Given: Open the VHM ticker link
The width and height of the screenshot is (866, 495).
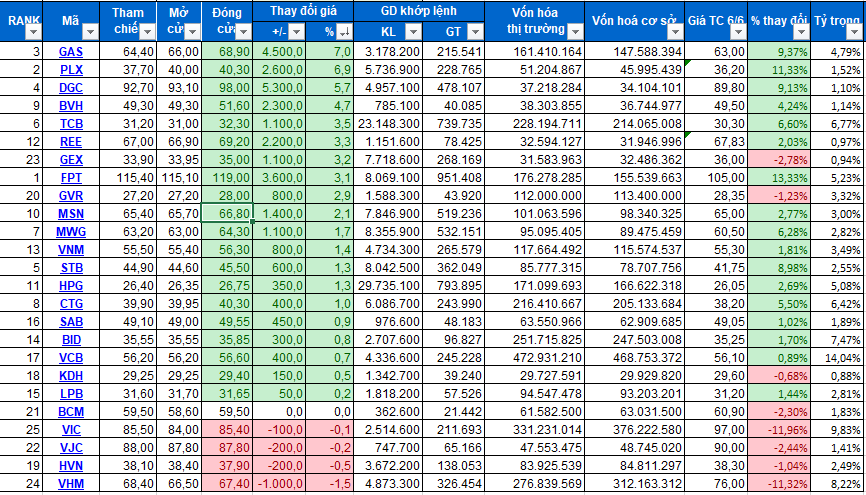Looking at the screenshot, I should pyautogui.click(x=71, y=483).
